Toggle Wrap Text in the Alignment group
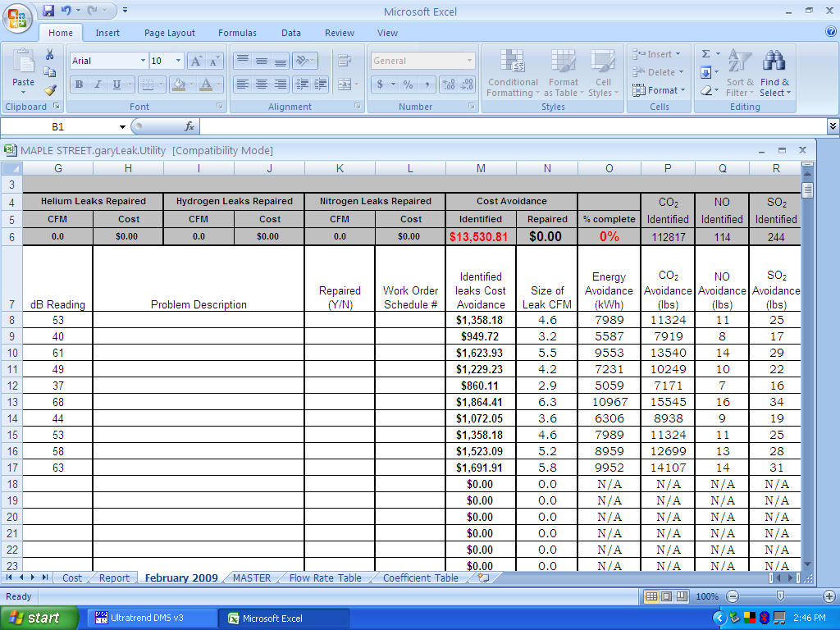The height and width of the screenshot is (630, 840). point(344,61)
